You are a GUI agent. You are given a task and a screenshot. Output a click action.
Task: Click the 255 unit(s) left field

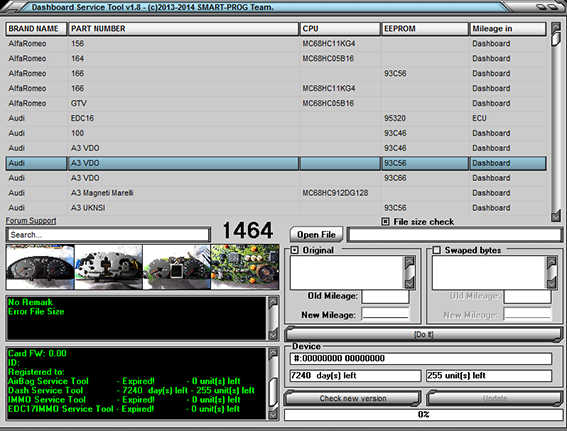(x=489, y=376)
